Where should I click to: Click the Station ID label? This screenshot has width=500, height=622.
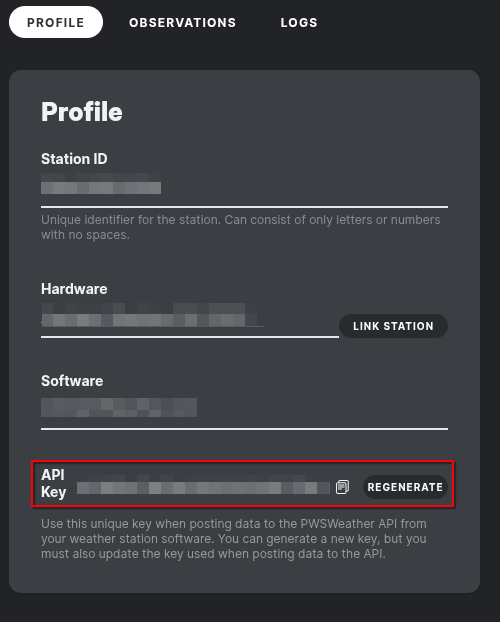tap(74, 159)
